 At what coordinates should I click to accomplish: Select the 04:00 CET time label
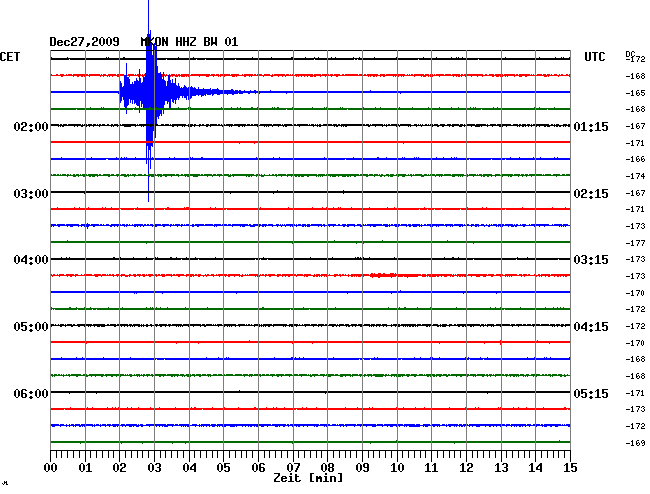[x=31, y=260]
